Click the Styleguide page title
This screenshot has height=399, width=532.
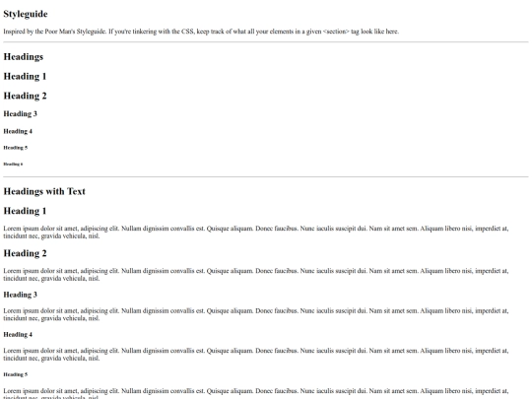tap(26, 14)
